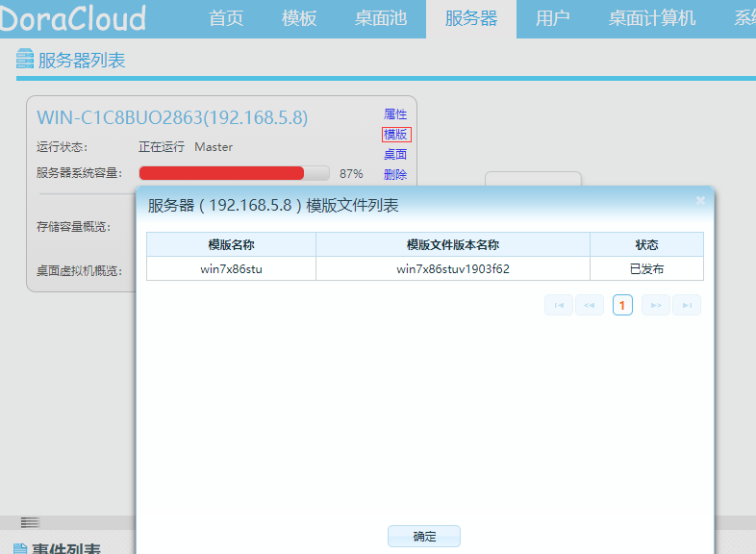The image size is (756, 554).
Task: Switch to the 模板 tab
Action: [299, 19]
